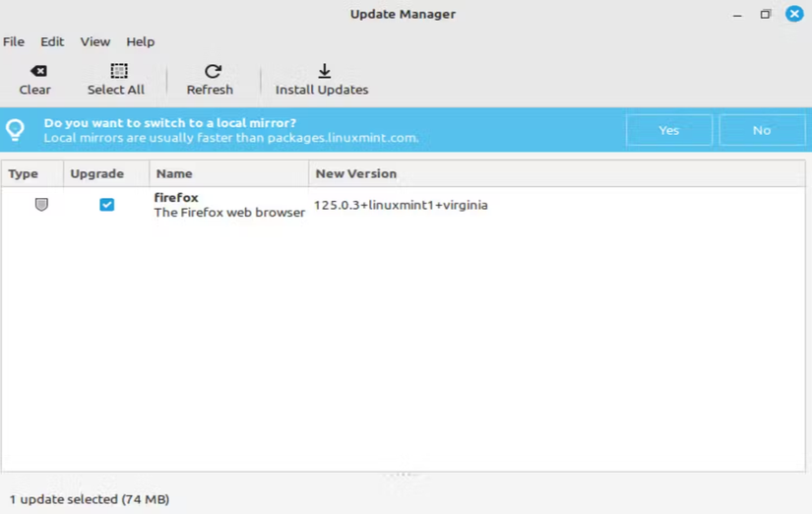
Task: Decline the local mirror with No
Action: click(x=762, y=130)
